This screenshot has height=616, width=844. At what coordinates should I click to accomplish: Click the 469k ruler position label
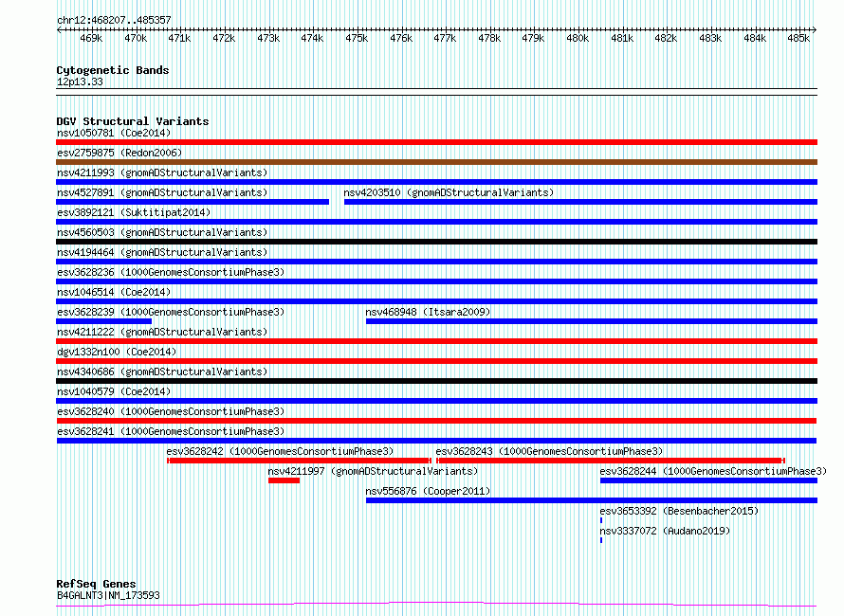(x=91, y=38)
